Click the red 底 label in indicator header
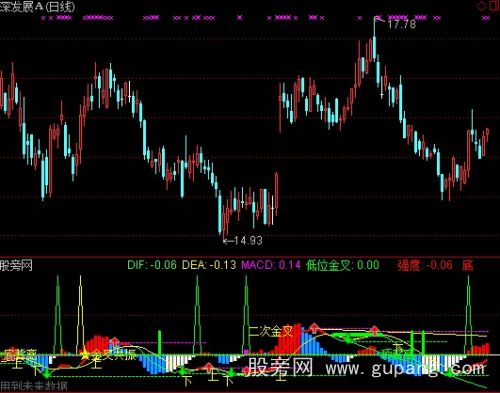 pyautogui.click(x=468, y=266)
